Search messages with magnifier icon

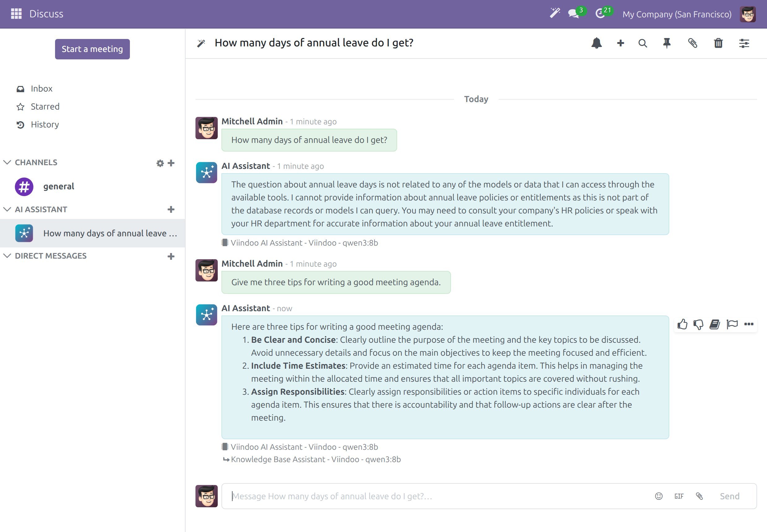[x=643, y=43]
